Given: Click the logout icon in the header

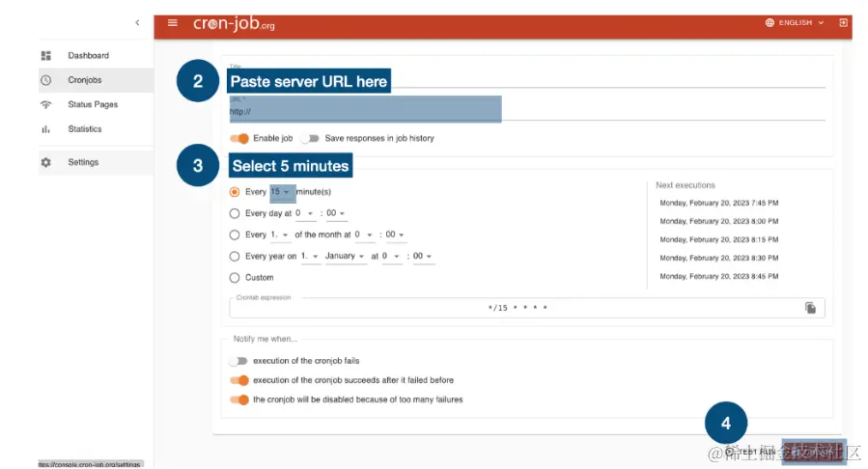Looking at the screenshot, I should click(x=843, y=22).
